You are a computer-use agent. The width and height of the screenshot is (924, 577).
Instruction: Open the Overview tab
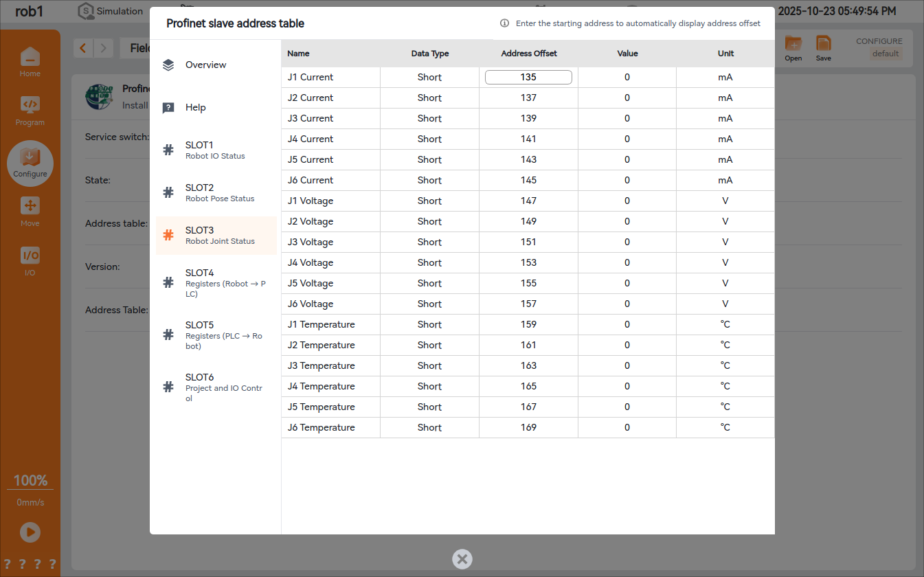pos(205,65)
